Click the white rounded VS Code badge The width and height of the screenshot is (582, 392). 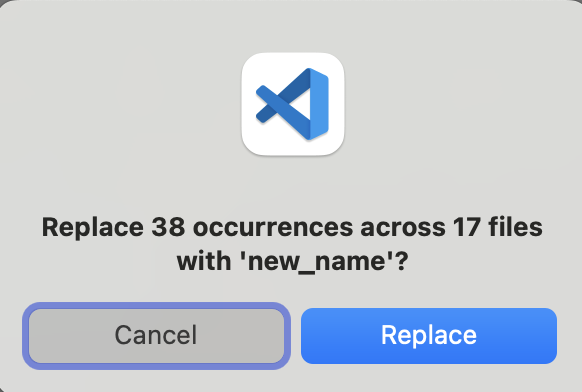point(293,104)
